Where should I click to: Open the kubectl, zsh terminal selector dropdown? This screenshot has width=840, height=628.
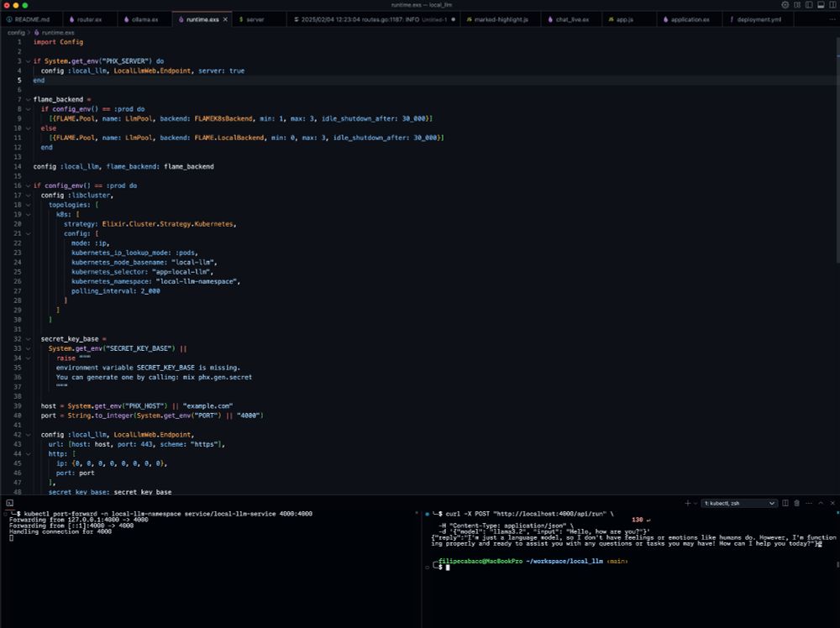coord(739,503)
